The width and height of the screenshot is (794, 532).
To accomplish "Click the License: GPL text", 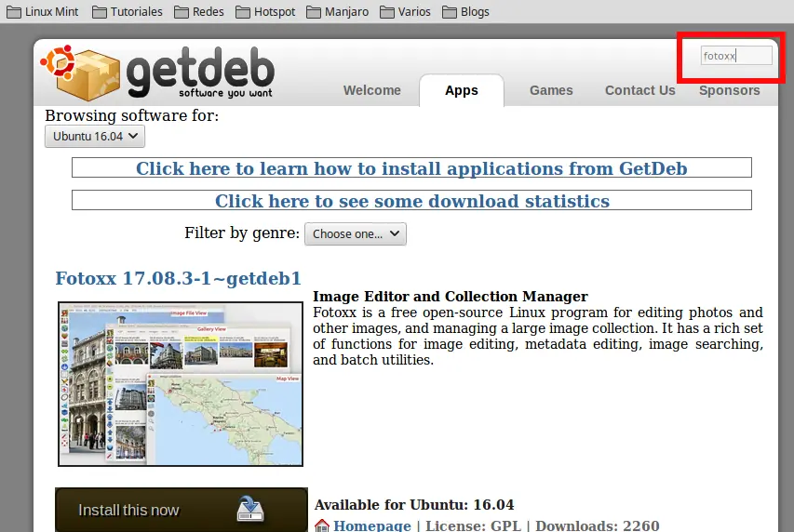I will pyautogui.click(x=473, y=525).
